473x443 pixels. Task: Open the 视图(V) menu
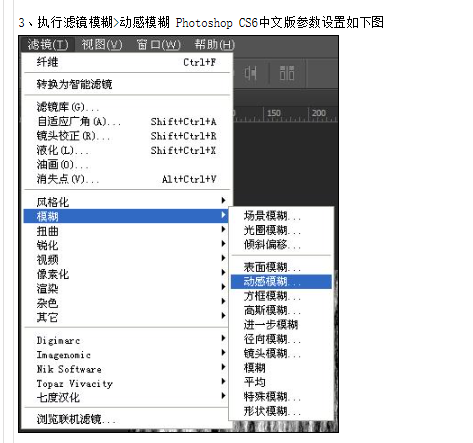point(102,45)
